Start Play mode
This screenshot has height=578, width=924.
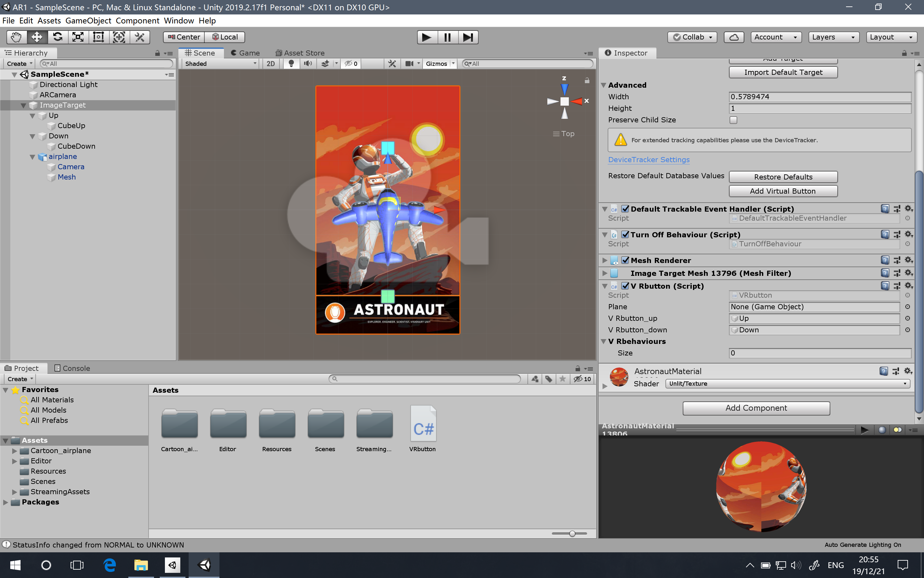427,37
